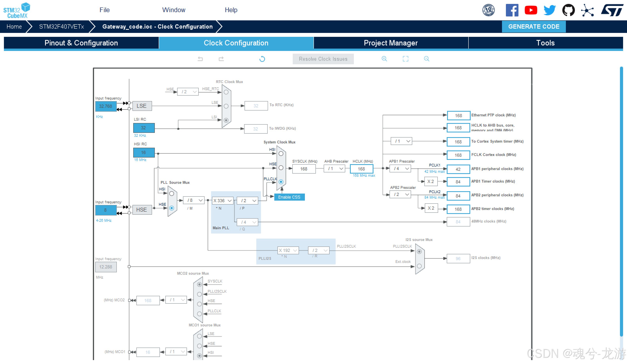Select HSE in System Clock Mux

[x=281, y=168]
